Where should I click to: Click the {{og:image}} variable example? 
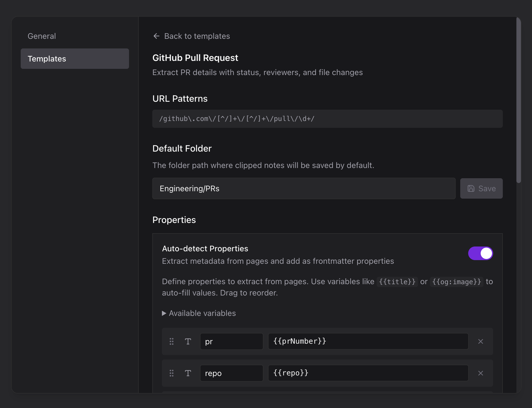tap(457, 282)
